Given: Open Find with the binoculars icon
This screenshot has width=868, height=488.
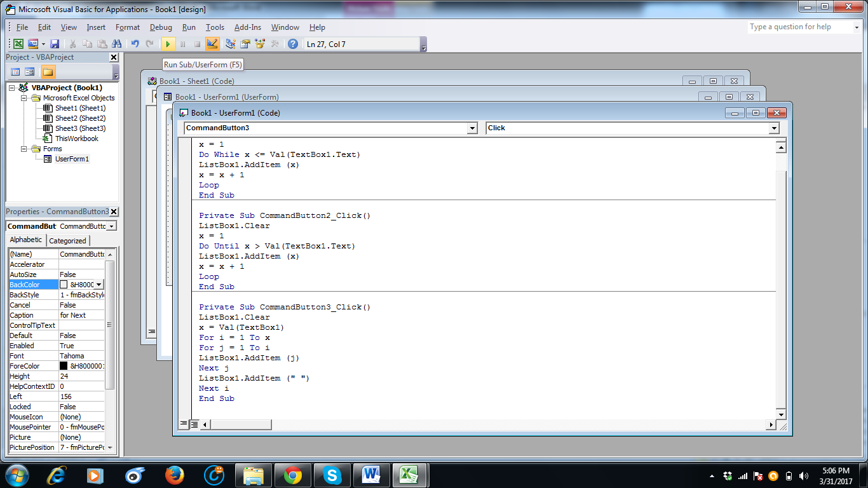Looking at the screenshot, I should coord(116,44).
